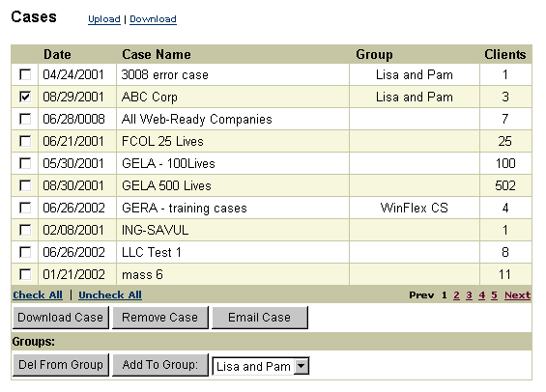The height and width of the screenshot is (392, 546).
Task: Click the Add To Group button
Action: 160,365
